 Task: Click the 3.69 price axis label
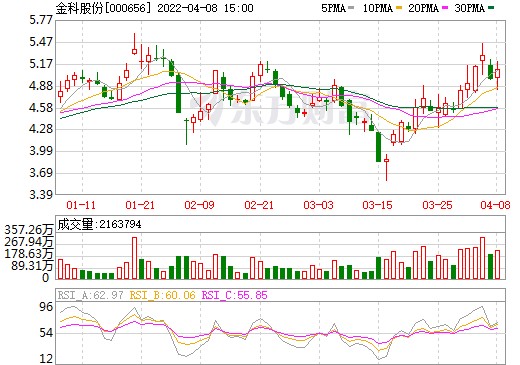41,173
